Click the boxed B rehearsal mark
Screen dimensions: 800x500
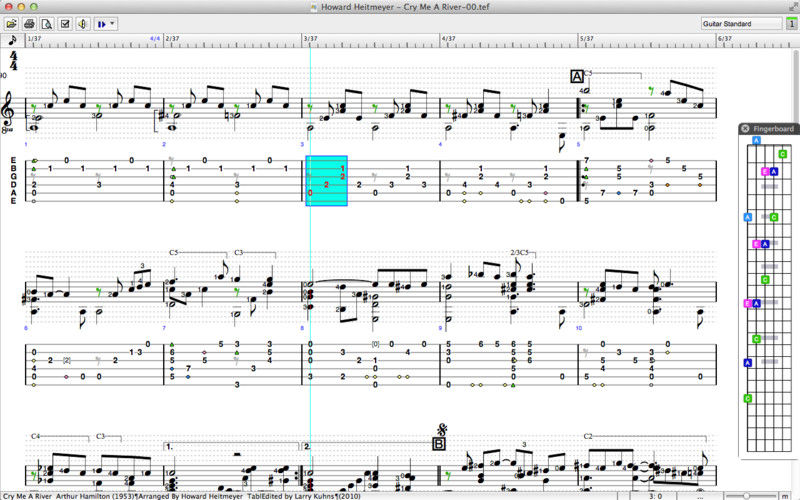click(x=439, y=443)
